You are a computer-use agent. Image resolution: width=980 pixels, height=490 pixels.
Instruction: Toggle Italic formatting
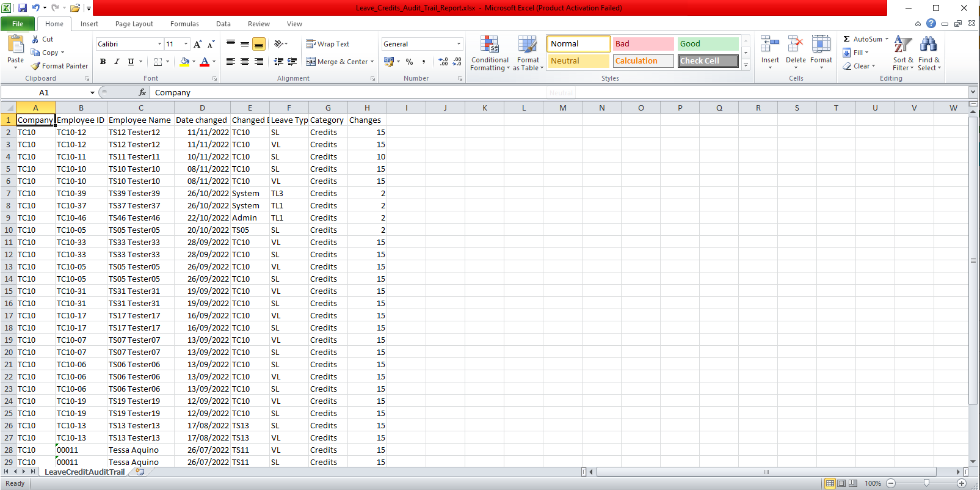(117, 62)
